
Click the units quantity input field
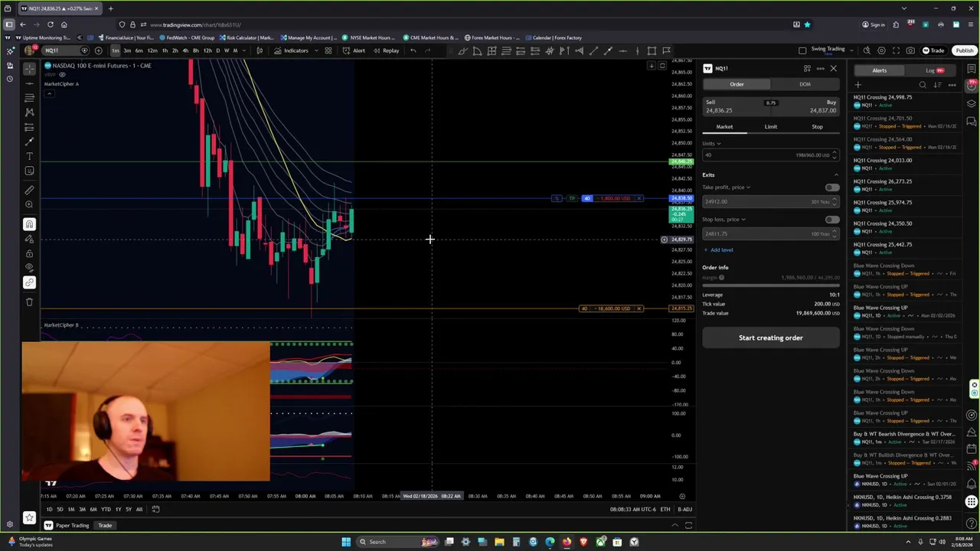tap(770, 155)
